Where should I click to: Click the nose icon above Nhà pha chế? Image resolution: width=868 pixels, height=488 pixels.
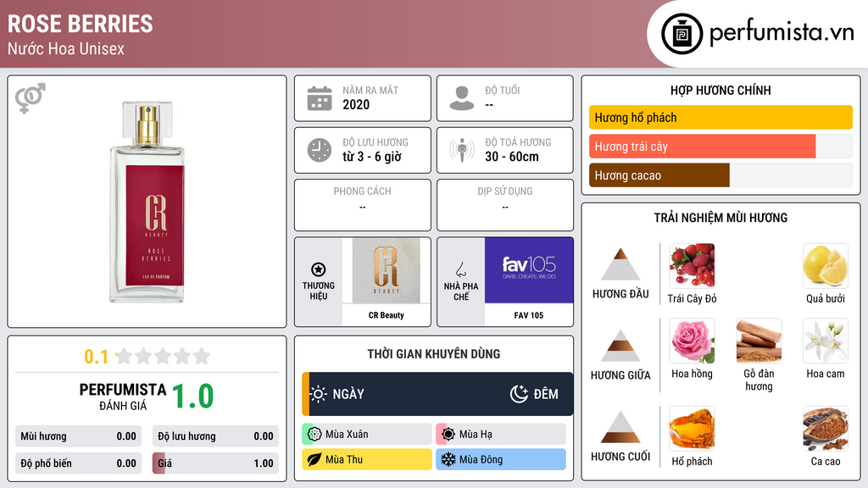click(460, 269)
